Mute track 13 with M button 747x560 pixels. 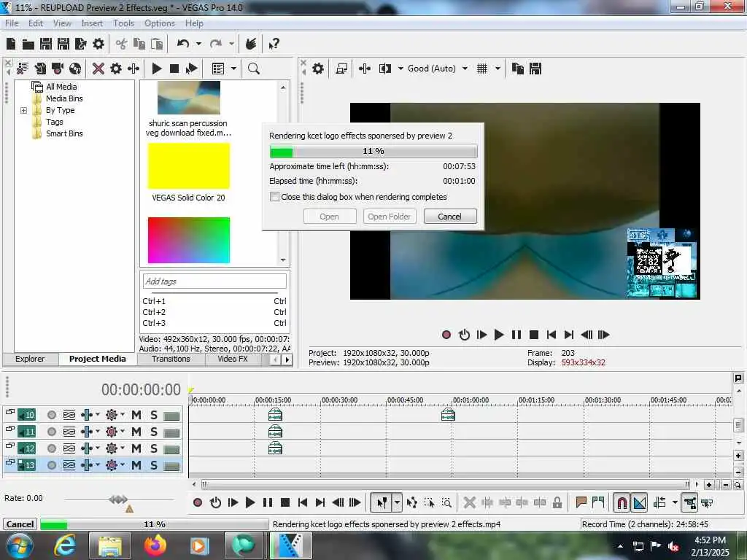coord(136,465)
